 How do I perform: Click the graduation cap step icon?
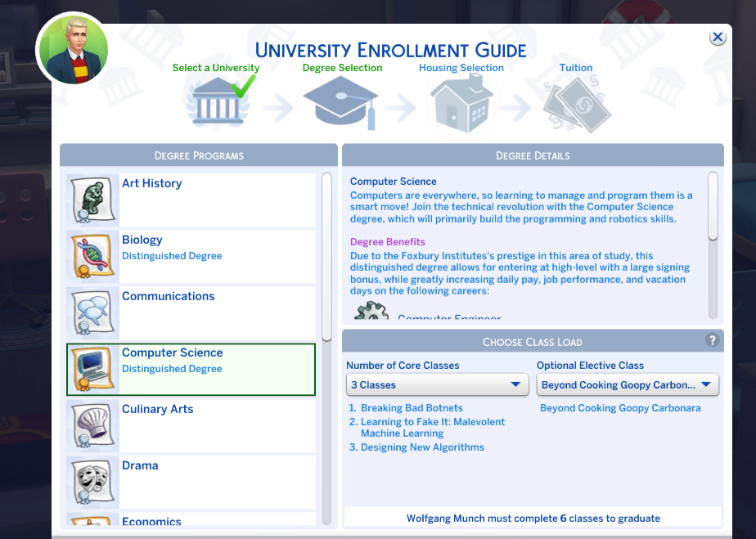click(x=341, y=103)
